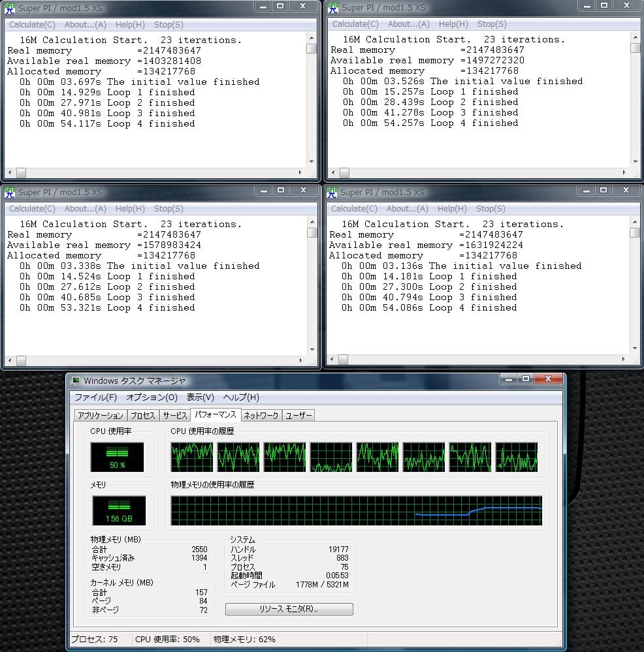Switch to アプリケーション tab
Screen dimensions: 644x652
(101, 415)
